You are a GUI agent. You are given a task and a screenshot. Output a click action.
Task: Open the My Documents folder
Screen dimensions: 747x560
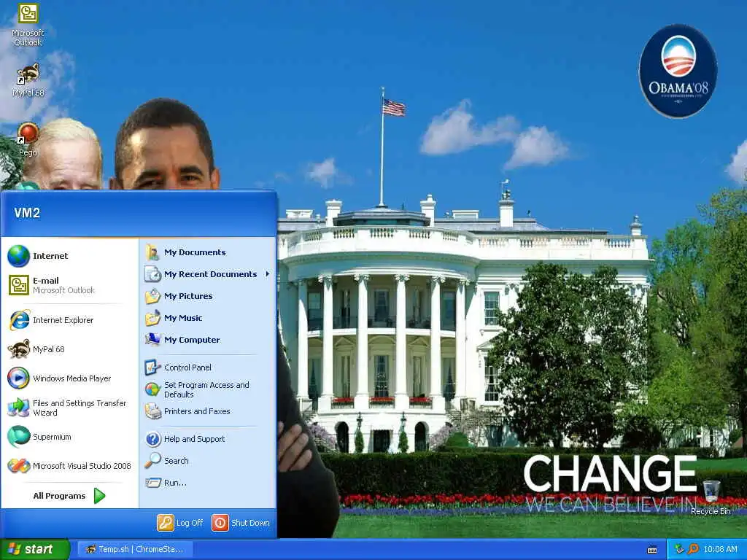pyautogui.click(x=208, y=252)
